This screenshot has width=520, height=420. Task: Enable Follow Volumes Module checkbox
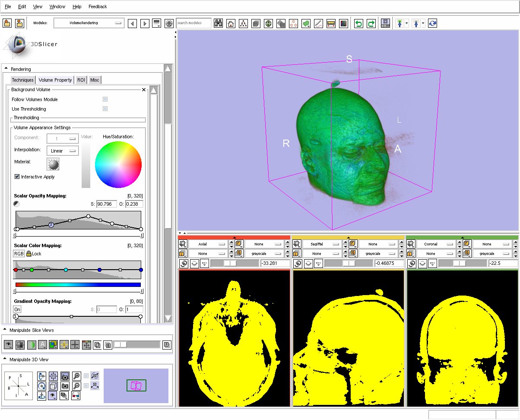pos(105,99)
